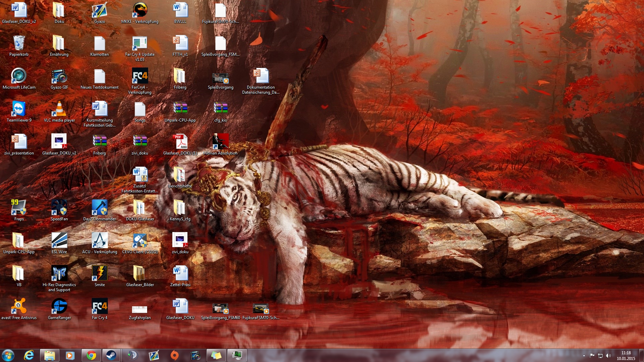Open the Windows Start menu
The image size is (644, 362).
tap(8, 355)
